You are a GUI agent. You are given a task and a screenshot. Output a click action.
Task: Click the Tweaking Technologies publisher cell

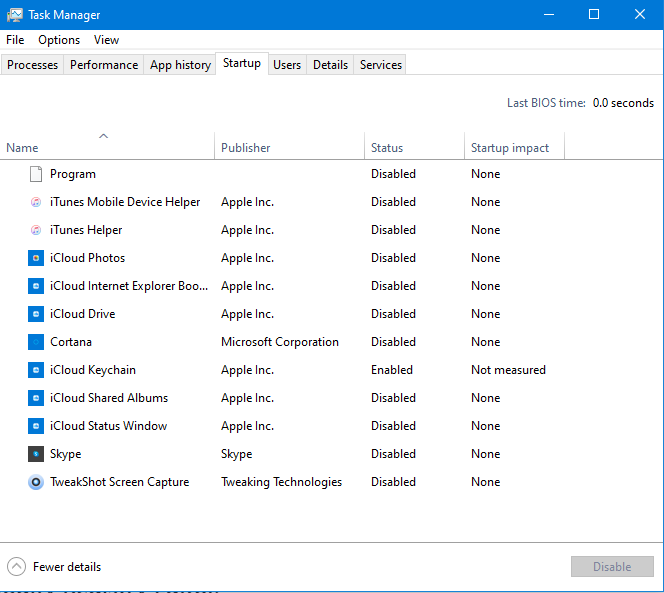tap(281, 482)
